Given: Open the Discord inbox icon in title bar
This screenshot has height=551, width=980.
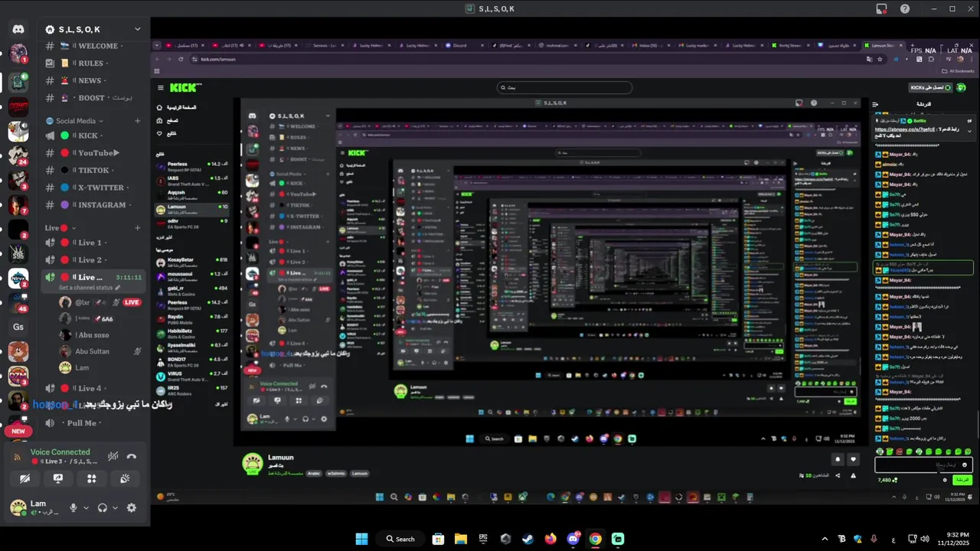Looking at the screenshot, I should [x=881, y=8].
